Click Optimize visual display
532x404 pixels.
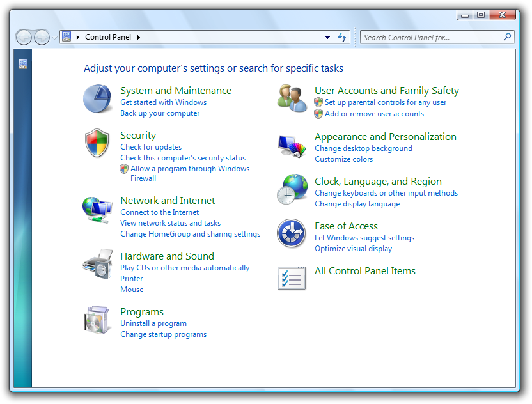[x=353, y=249]
